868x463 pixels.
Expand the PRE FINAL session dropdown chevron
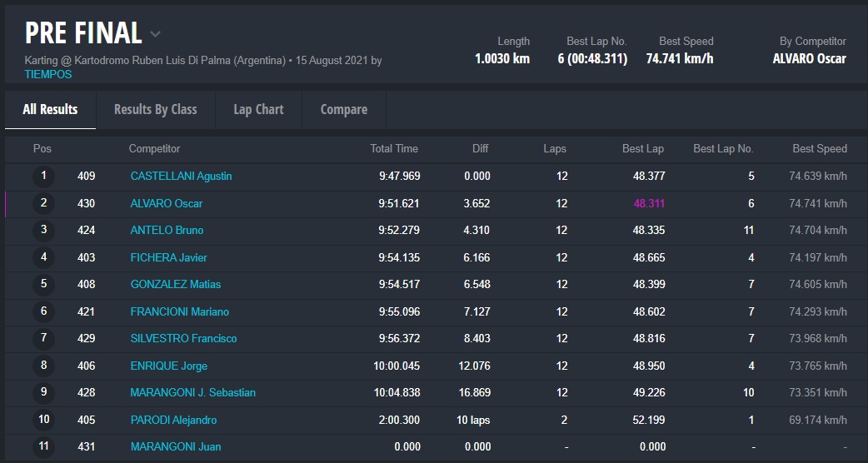tap(155, 34)
